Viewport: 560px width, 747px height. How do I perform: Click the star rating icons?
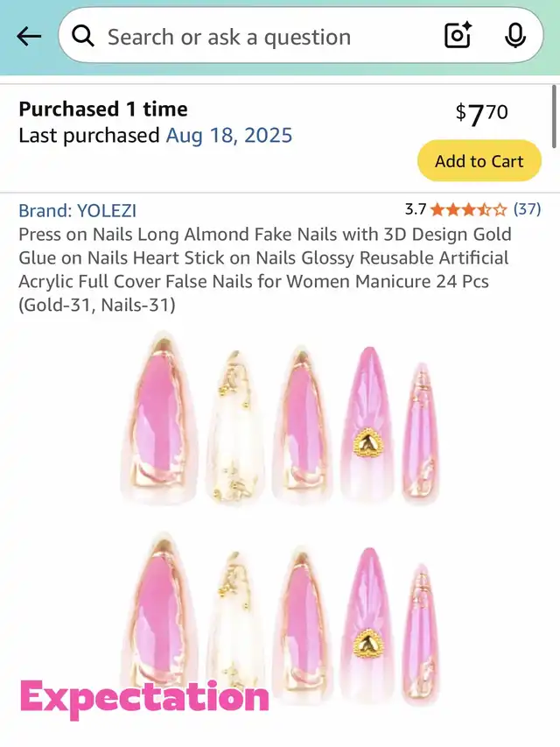click(x=468, y=209)
